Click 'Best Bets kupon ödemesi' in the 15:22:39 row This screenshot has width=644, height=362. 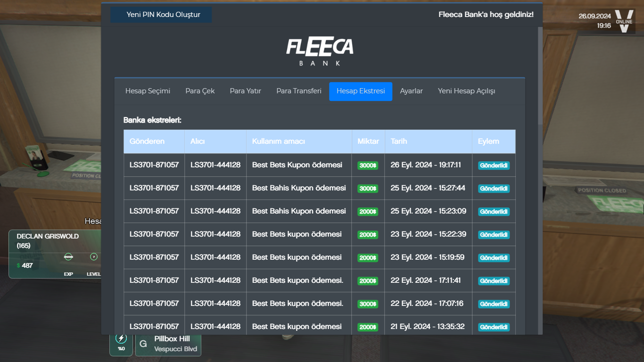297,234
